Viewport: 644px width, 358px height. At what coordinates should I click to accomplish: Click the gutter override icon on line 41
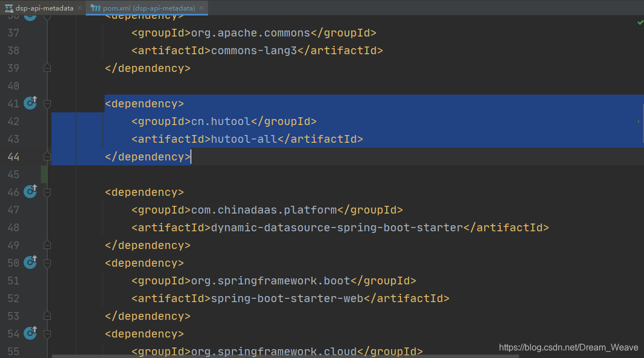(x=30, y=102)
